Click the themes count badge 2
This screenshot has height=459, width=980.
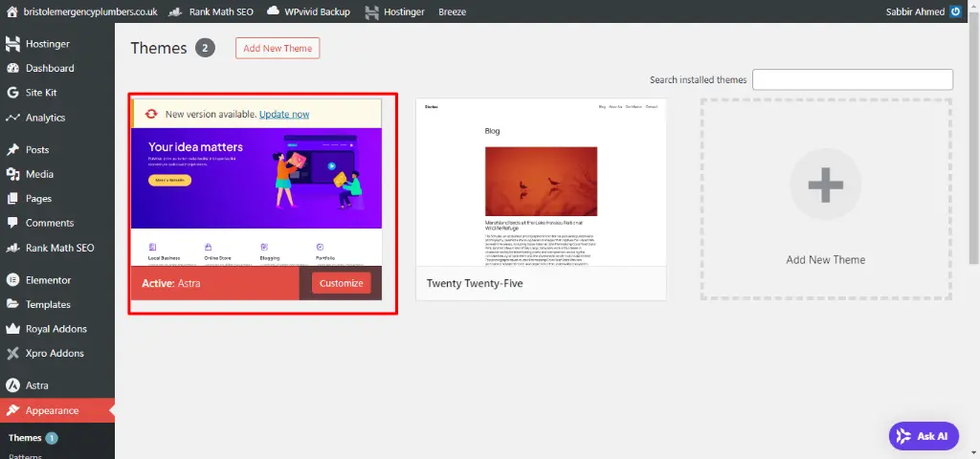tap(205, 48)
